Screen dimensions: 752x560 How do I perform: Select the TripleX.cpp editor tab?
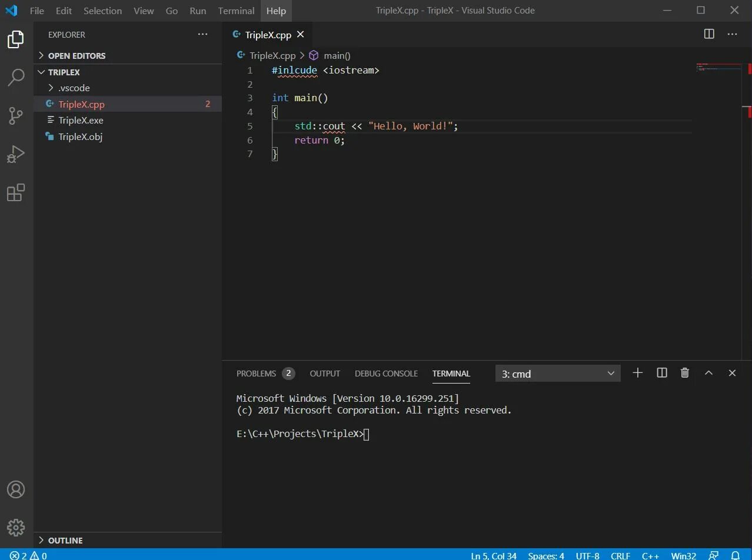pyautogui.click(x=268, y=35)
